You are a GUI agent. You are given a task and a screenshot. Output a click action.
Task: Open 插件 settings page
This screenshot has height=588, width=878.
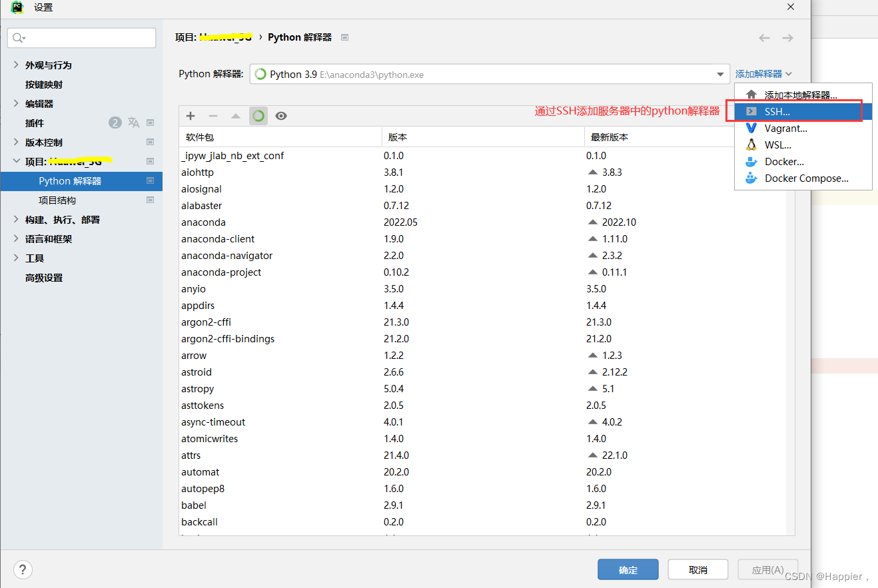click(x=35, y=123)
